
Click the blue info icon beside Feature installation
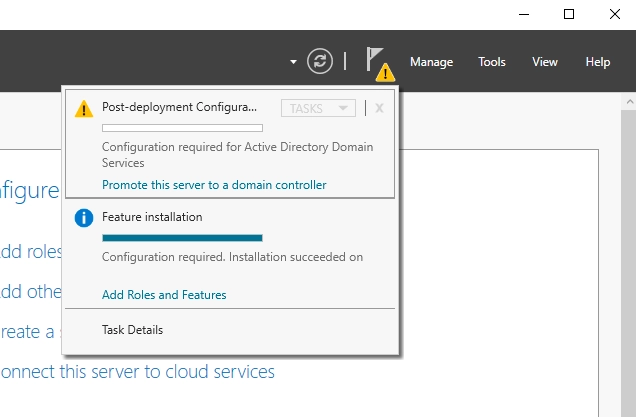click(84, 218)
